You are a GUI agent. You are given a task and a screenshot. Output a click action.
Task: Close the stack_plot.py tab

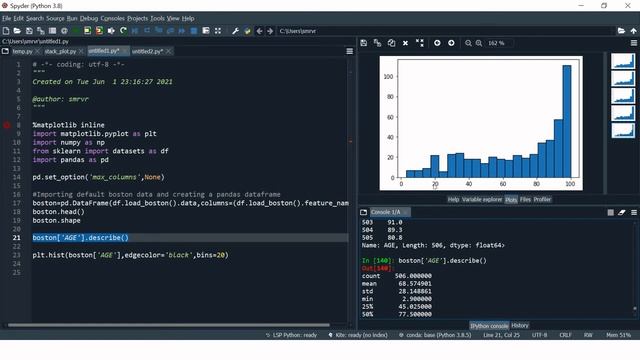pyautogui.click(x=81, y=51)
